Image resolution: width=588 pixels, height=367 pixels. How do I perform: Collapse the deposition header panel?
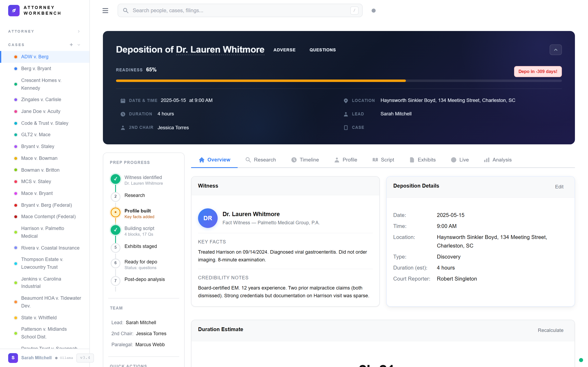(556, 50)
